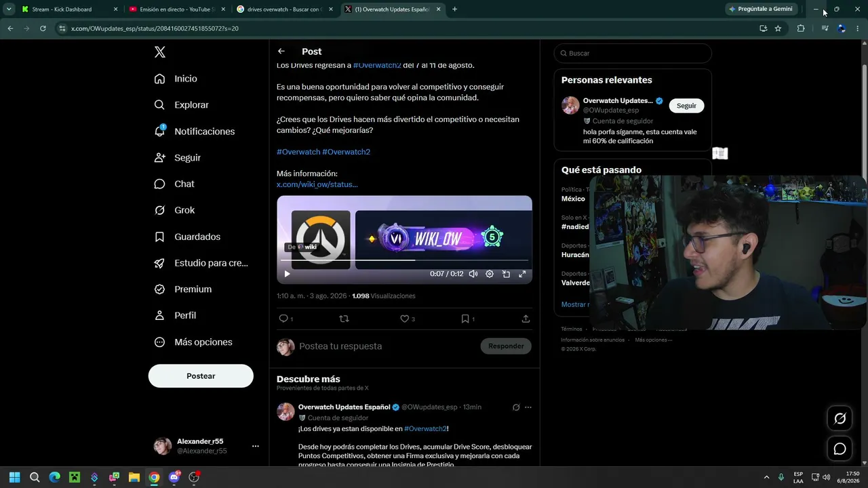Screen dimensions: 868x488
Task: Seek on the video progress bar
Action: [404, 260]
